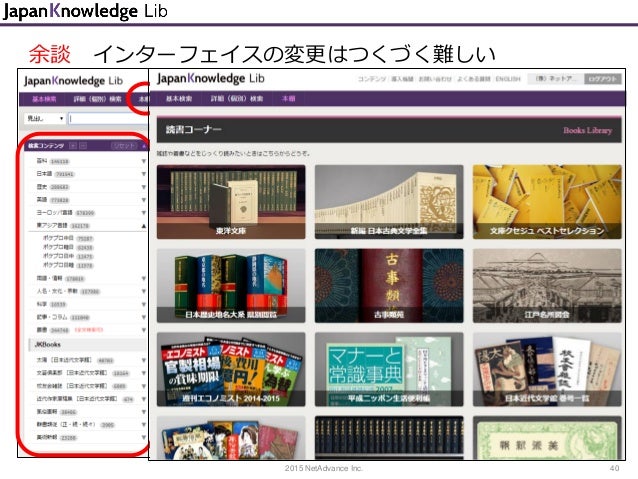
Task: Open the 日本近代文学館 magazine covers thumbnail
Action: (x=547, y=370)
